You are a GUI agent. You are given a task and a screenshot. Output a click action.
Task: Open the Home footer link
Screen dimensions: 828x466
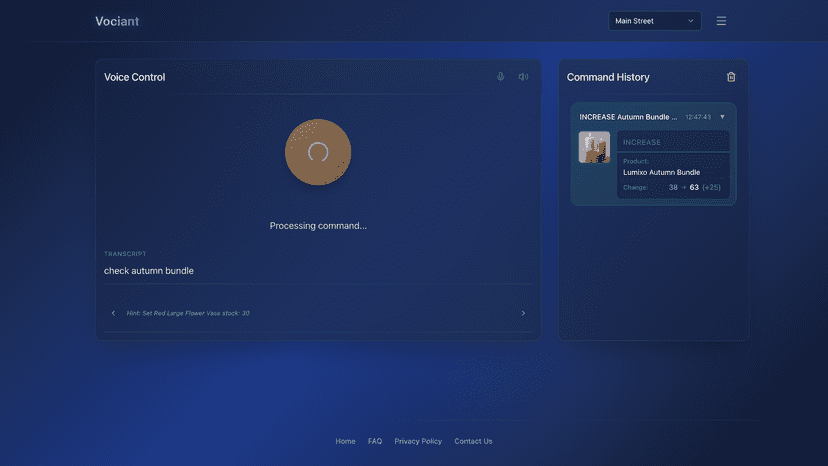click(x=345, y=441)
